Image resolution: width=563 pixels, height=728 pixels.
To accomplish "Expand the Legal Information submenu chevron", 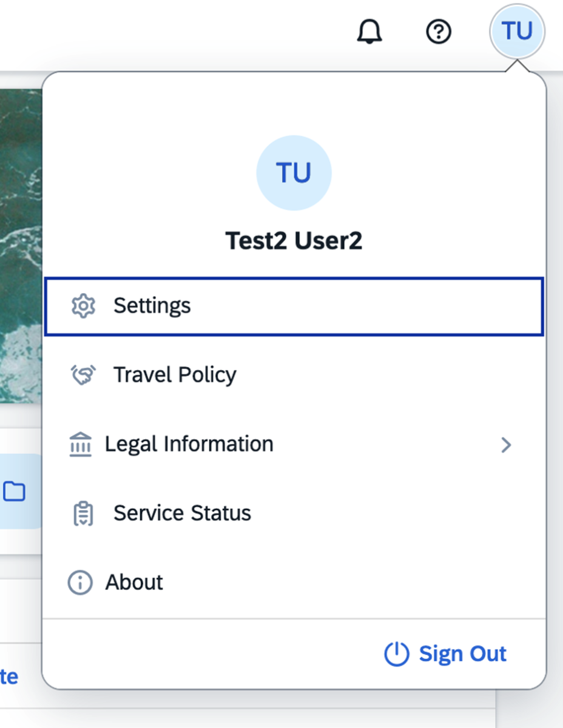I will click(507, 445).
